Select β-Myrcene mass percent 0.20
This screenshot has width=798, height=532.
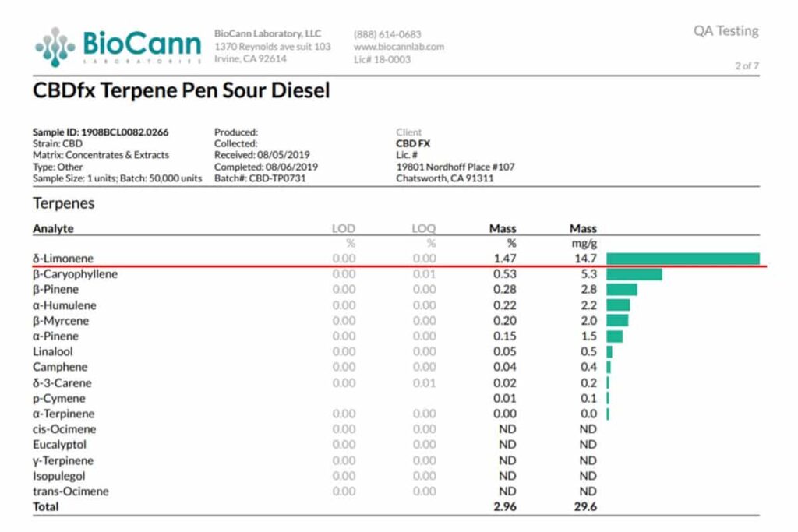pyautogui.click(x=505, y=320)
